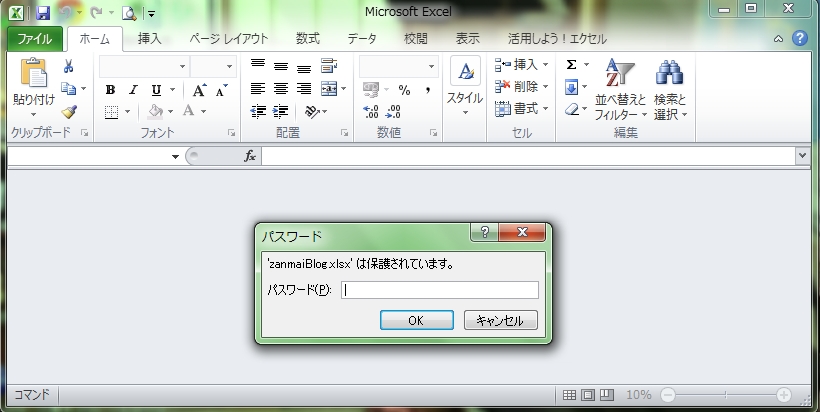Open number format combo box
820x412 pixels.
(398, 66)
